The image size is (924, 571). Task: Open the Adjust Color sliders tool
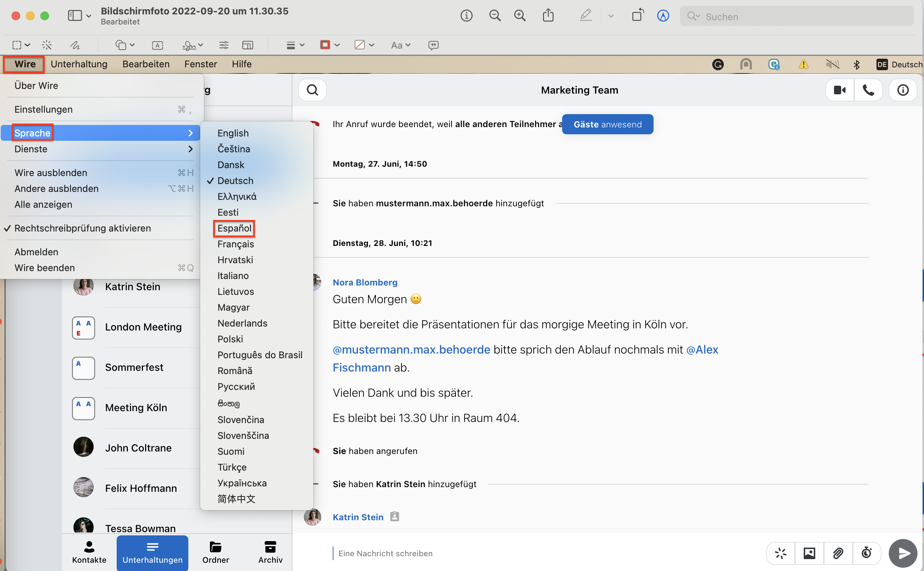coord(224,45)
